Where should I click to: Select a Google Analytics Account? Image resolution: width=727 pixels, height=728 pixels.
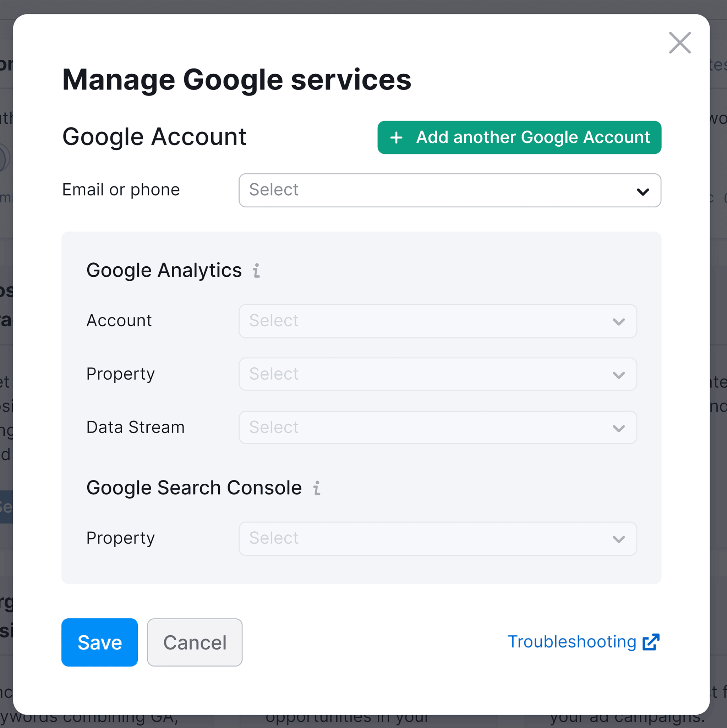[436, 321]
